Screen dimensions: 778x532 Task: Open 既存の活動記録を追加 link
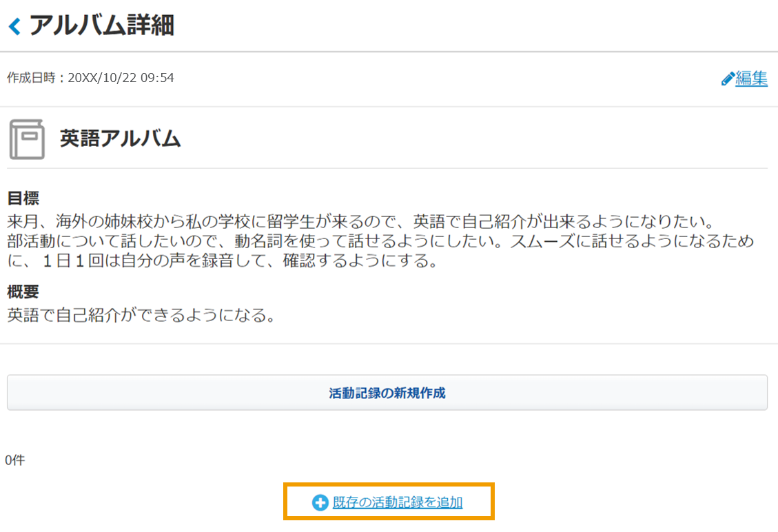[398, 502]
